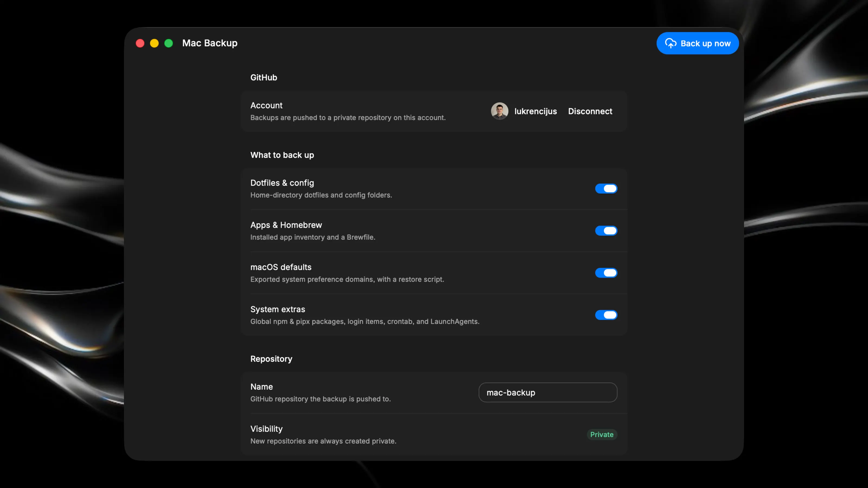Disable the Apps & Homebrew switch
This screenshot has width=868, height=488.
coord(606,231)
